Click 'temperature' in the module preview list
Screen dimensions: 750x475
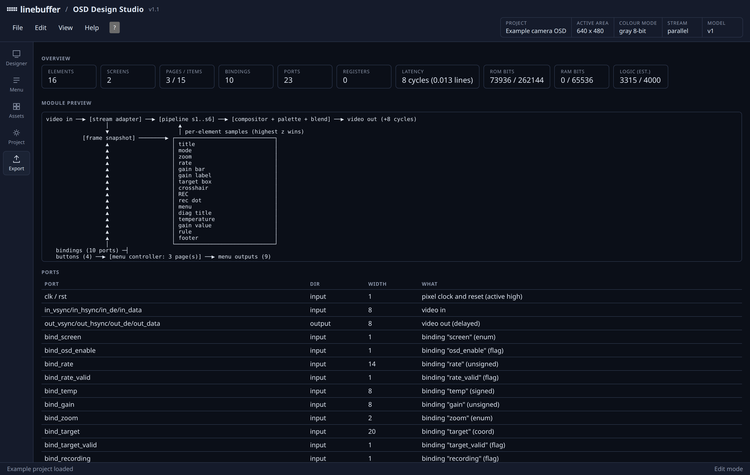pyautogui.click(x=196, y=219)
